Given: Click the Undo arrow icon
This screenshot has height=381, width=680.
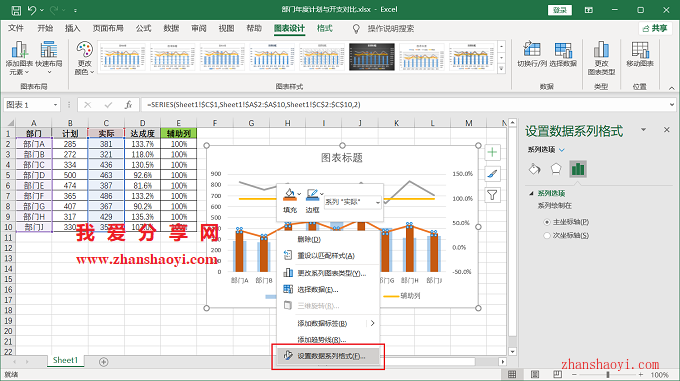Looking at the screenshot, I should coord(32,10).
